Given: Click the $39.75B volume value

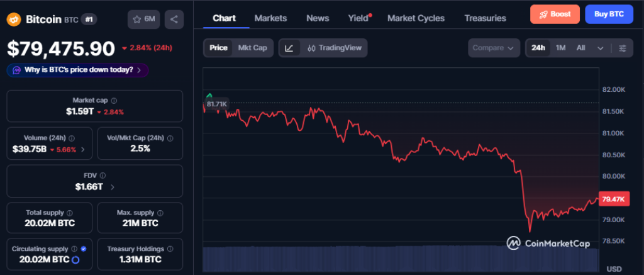Looking at the screenshot, I should click(30, 150).
